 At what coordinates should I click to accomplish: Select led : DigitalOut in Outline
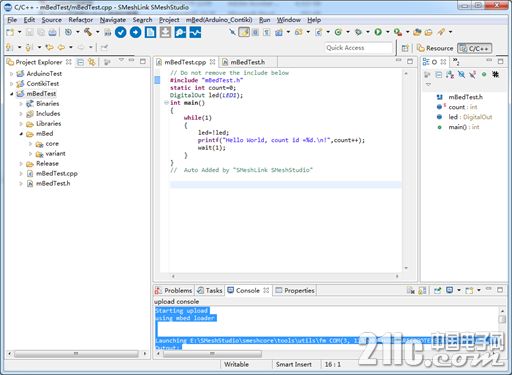point(470,117)
